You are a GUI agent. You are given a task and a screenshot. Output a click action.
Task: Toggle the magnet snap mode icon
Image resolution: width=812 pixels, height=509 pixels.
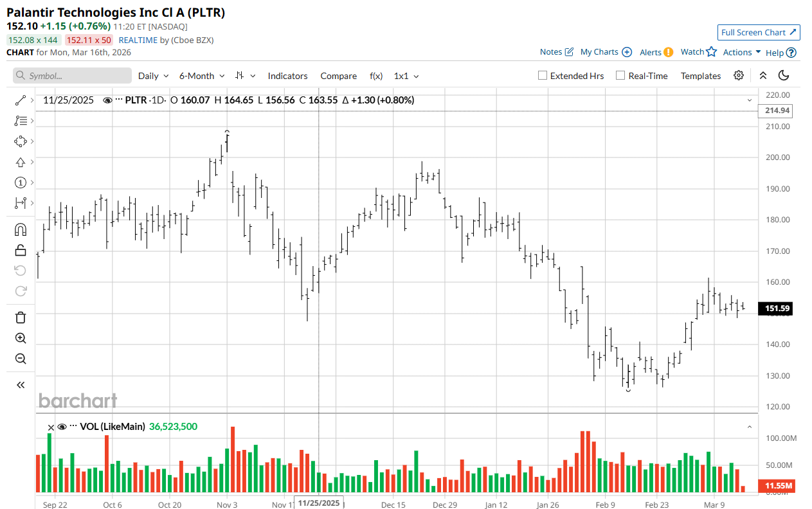pyautogui.click(x=20, y=229)
